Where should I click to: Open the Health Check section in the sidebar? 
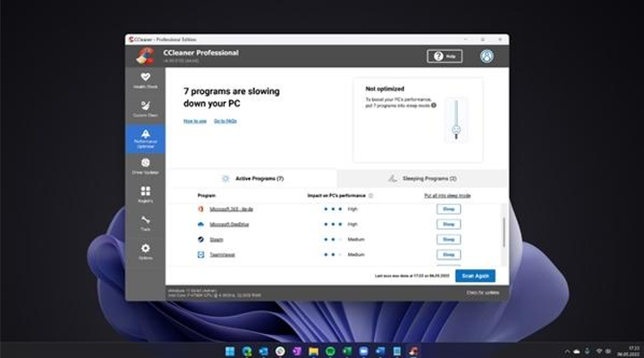coord(145,81)
